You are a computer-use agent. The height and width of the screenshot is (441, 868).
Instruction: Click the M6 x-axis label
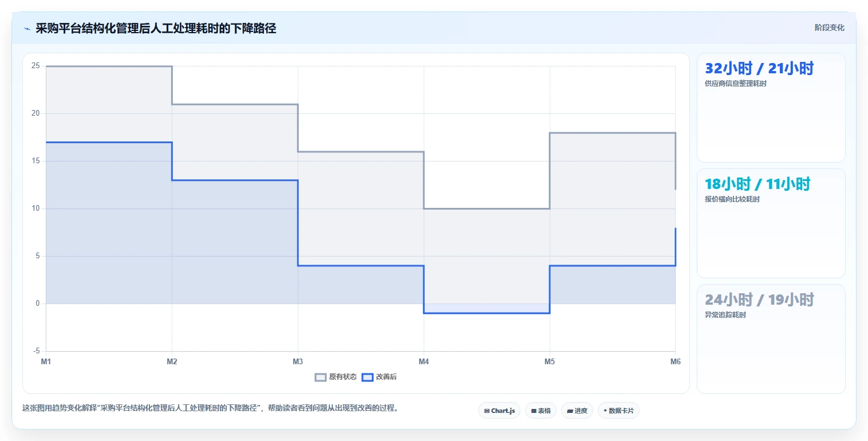(676, 362)
